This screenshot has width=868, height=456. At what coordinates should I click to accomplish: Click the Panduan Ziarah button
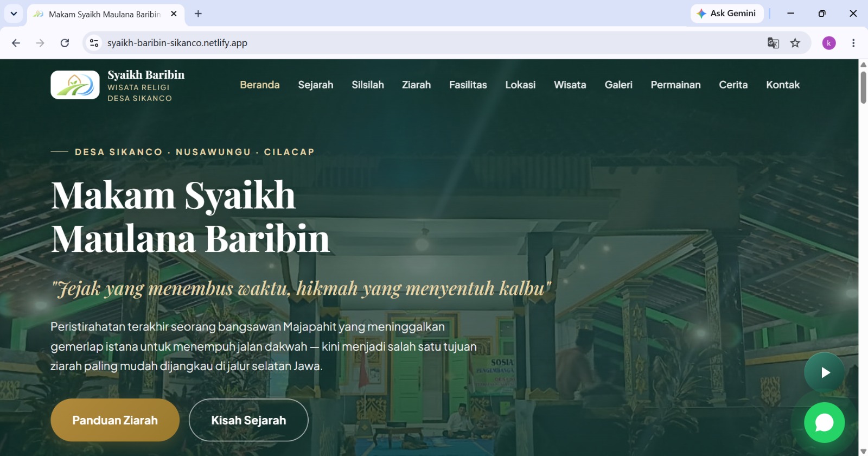tap(115, 420)
